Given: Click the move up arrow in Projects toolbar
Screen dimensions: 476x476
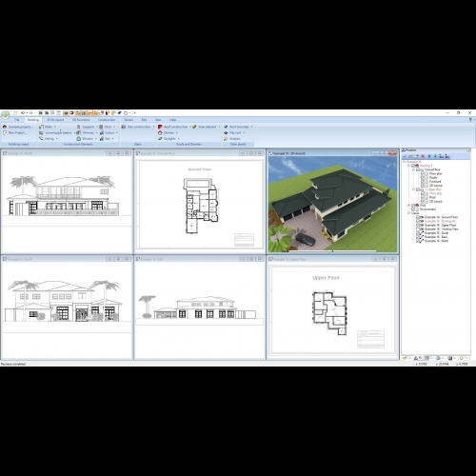Looking at the screenshot, I should 429,156.
